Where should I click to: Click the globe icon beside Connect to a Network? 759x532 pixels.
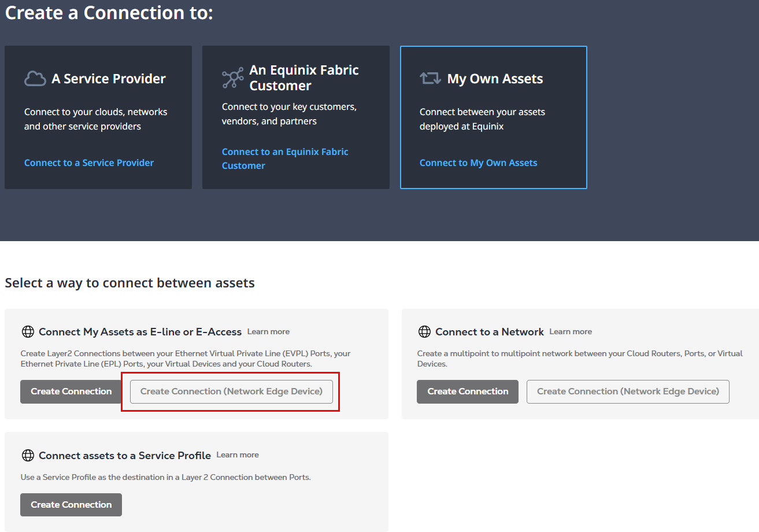tap(424, 332)
